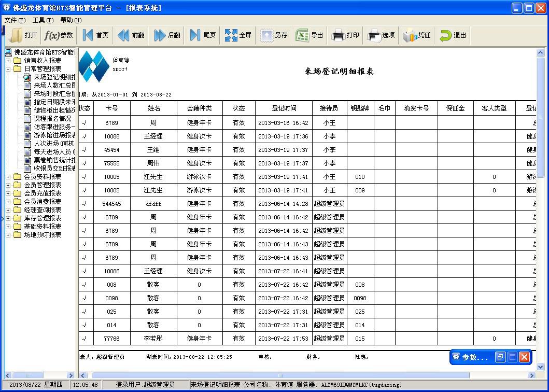This screenshot has height=392, width=549.
Task: Click the tree panel's scroll-left arrow
Action: 8,375
